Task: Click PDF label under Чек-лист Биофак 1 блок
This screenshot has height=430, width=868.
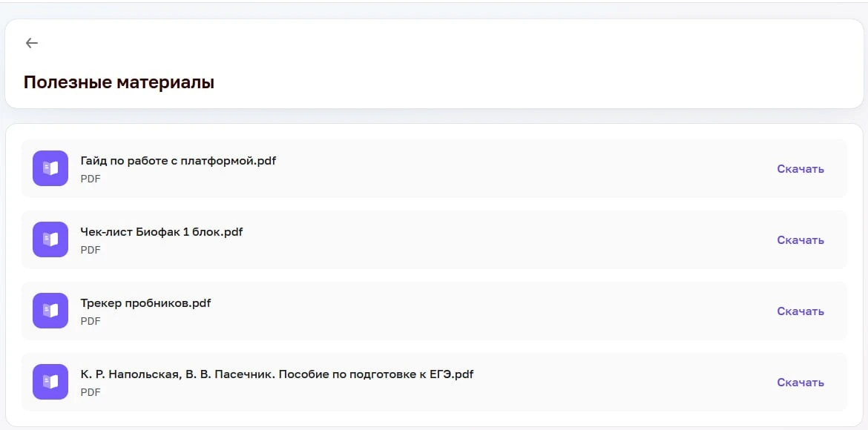Action: point(91,250)
